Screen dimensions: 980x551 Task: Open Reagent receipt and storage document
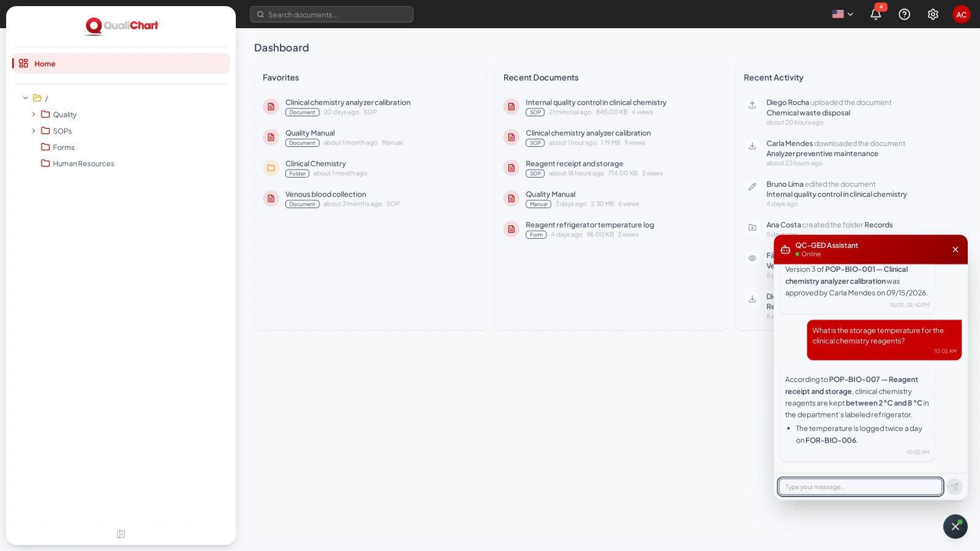click(x=575, y=163)
